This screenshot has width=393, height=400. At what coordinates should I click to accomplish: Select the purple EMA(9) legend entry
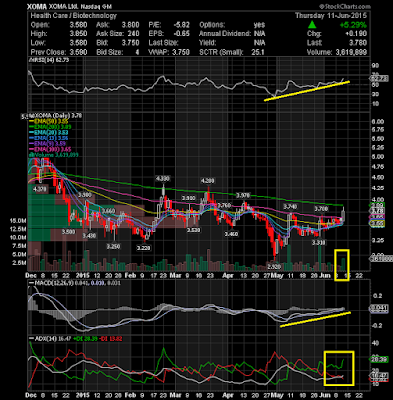(x=48, y=144)
